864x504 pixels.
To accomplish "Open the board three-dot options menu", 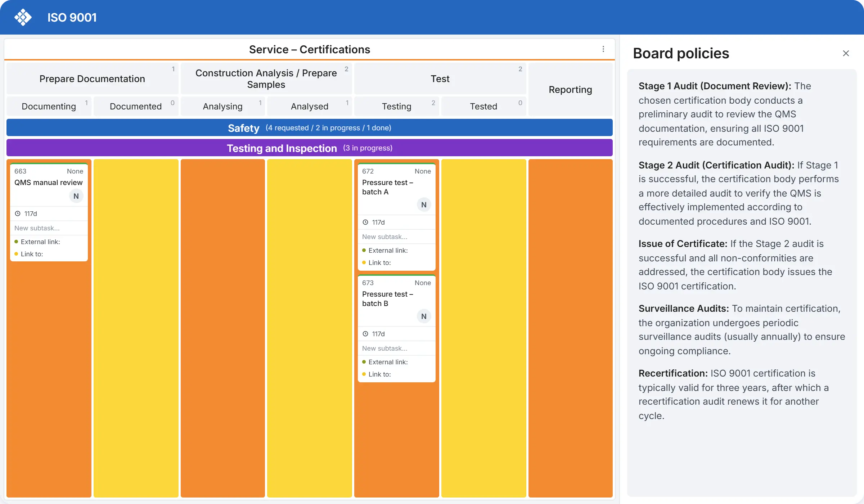I will tap(603, 49).
